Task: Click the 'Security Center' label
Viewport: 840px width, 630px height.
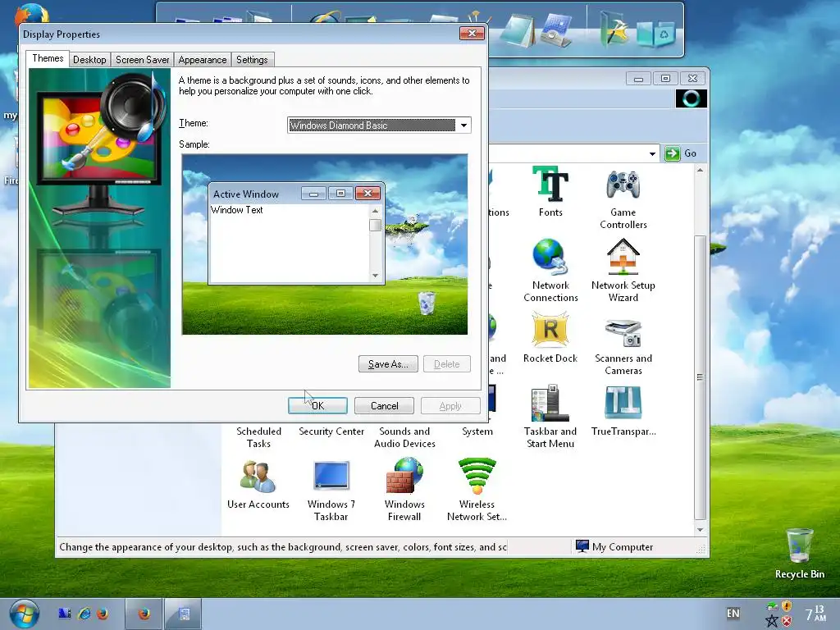Action: [331, 431]
